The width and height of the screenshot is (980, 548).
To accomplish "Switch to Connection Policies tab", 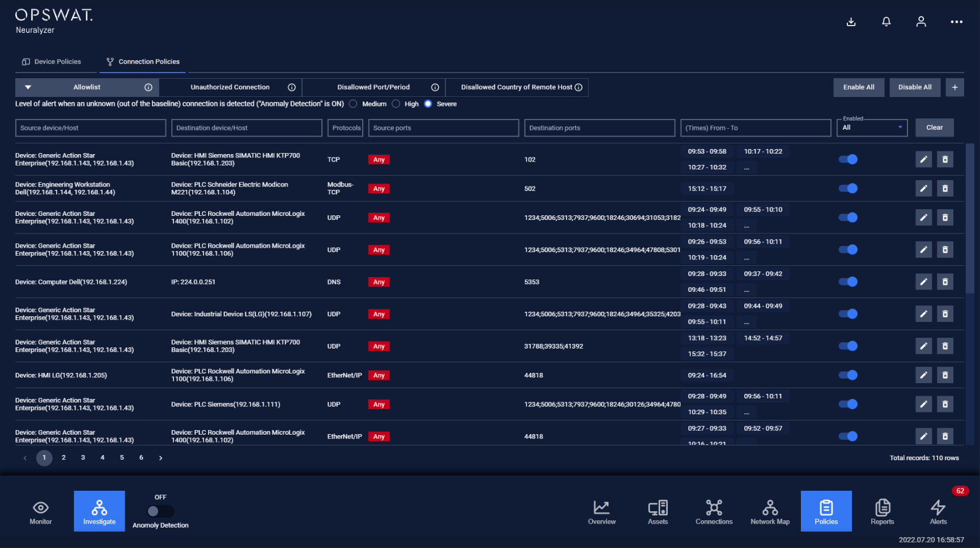I will tap(143, 62).
